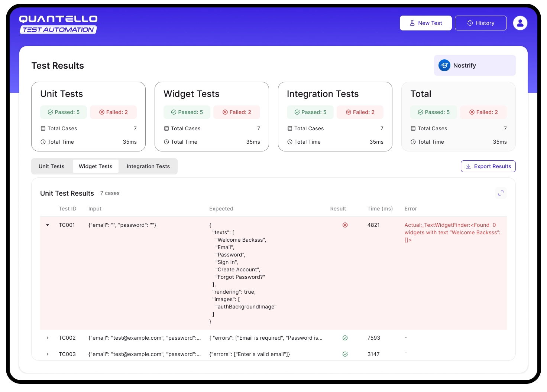Click the Quantello Test Automation logo
547x392 pixels.
pyautogui.click(x=58, y=24)
